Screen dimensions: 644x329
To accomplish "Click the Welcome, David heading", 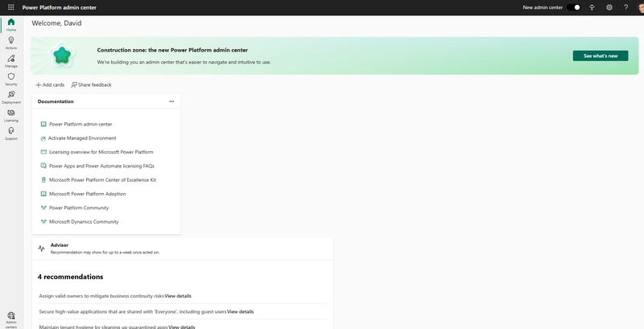I will point(56,23).
